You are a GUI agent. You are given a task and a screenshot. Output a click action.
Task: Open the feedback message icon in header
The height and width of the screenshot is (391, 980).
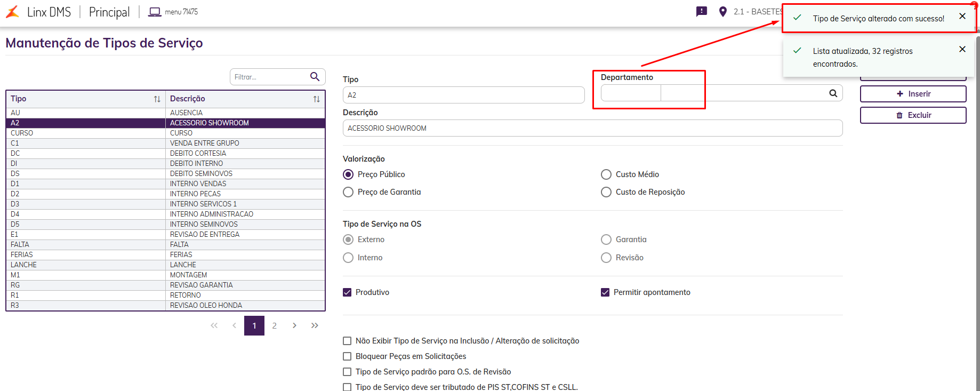701,12
